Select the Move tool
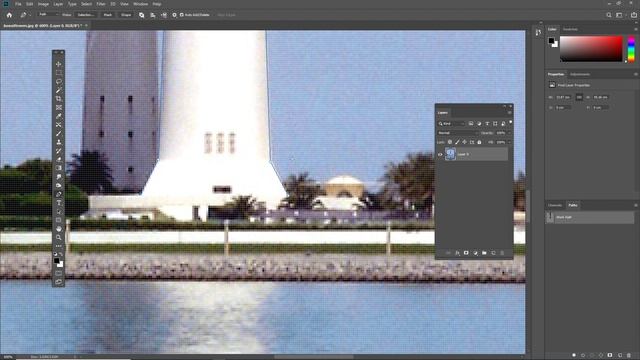 click(x=59, y=64)
